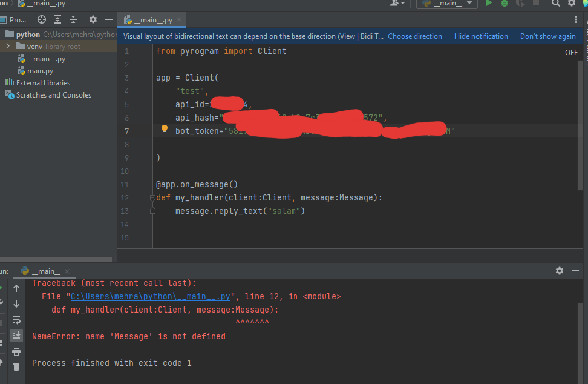
Task: Open the __main__ run configuration dropdown
Action: 447,4
